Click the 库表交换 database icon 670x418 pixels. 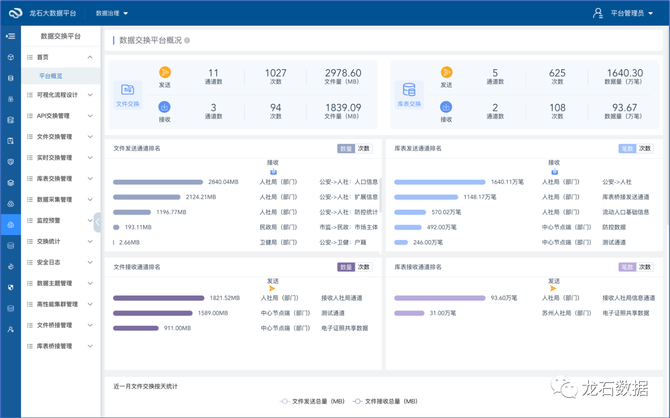(406, 89)
